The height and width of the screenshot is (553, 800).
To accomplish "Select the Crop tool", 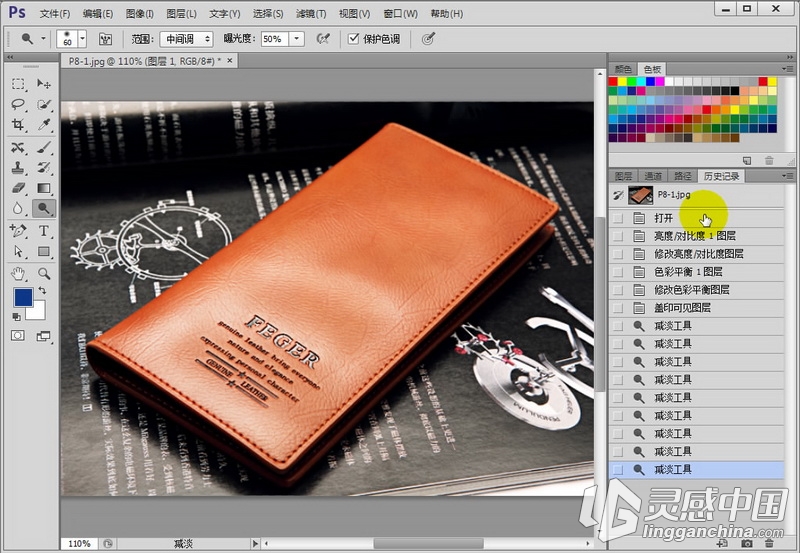I will (x=18, y=124).
